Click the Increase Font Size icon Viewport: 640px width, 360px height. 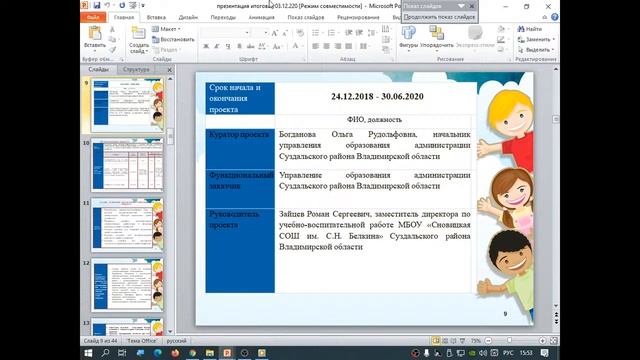[x=275, y=33]
